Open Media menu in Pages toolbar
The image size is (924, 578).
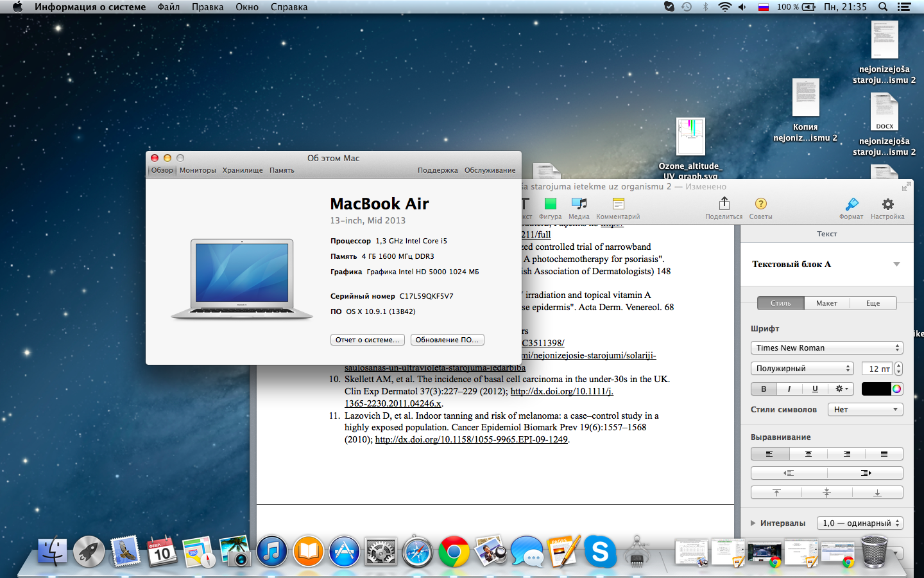[x=579, y=204]
